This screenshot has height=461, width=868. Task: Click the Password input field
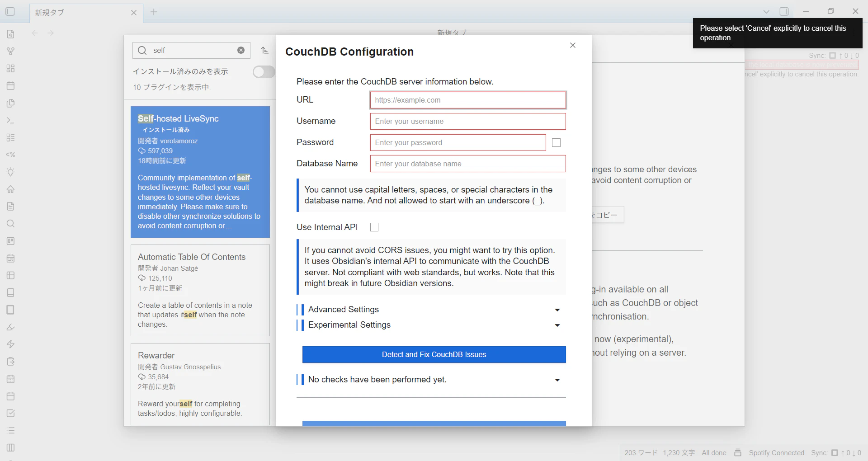tap(458, 142)
